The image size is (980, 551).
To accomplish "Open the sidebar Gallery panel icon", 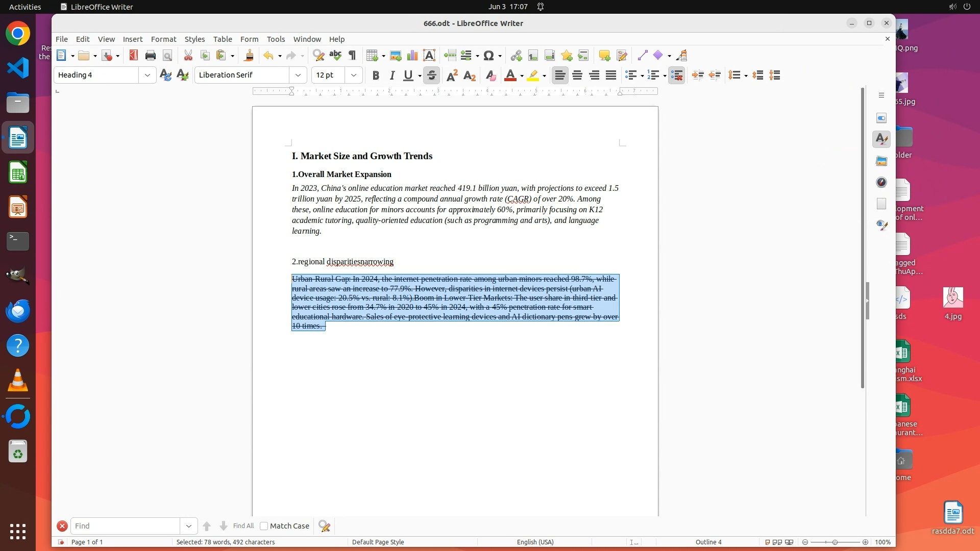I will (881, 161).
